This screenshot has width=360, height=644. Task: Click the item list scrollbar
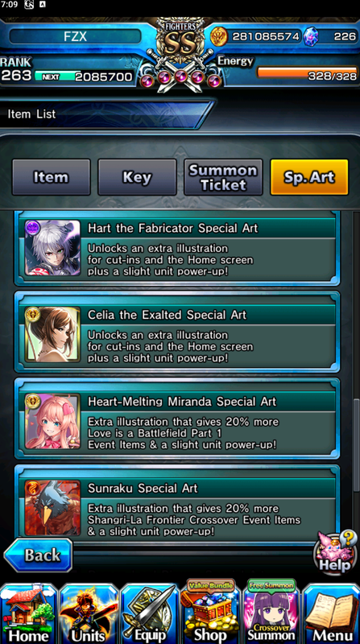pos(356,444)
